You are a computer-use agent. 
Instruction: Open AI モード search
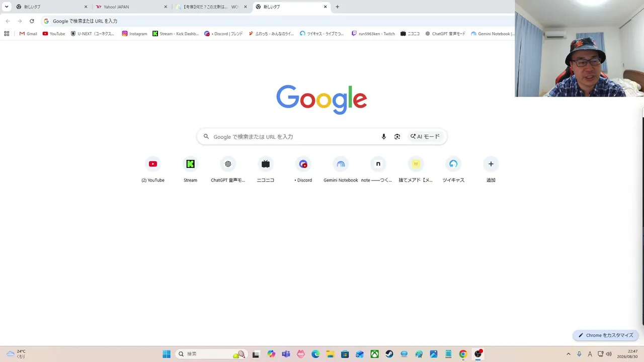pos(425,137)
